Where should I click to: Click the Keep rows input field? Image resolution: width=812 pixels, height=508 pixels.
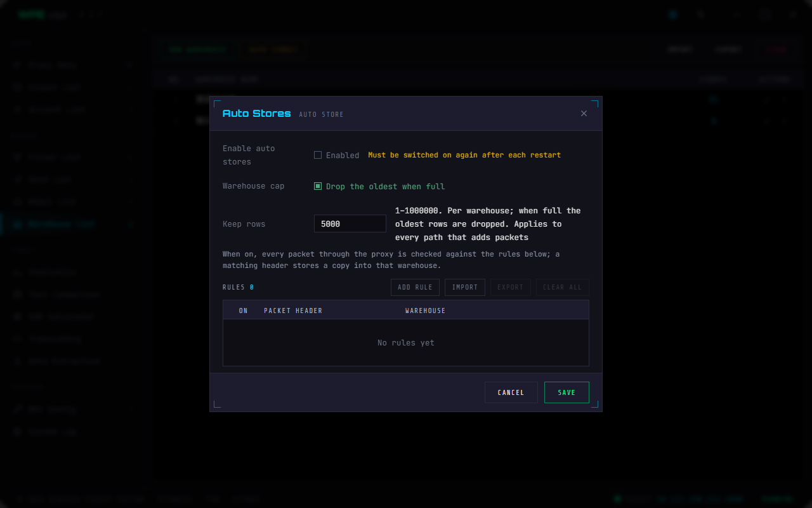pyautogui.click(x=350, y=224)
